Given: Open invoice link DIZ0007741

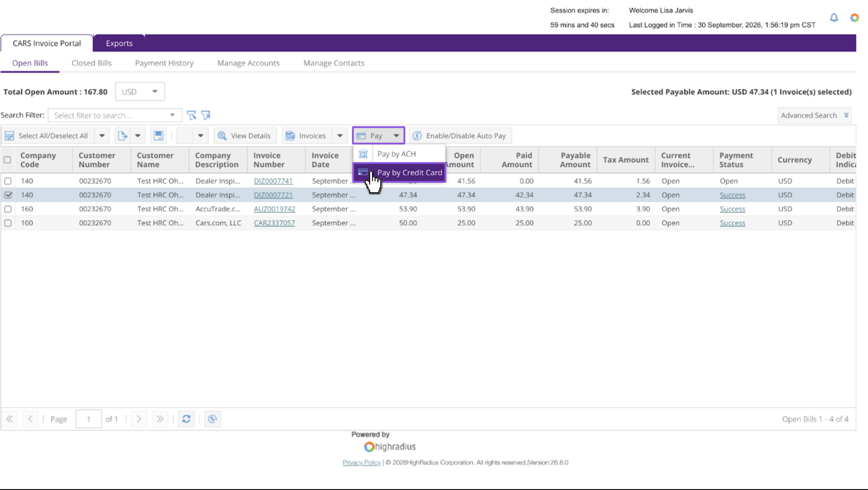Looking at the screenshot, I should pos(273,181).
